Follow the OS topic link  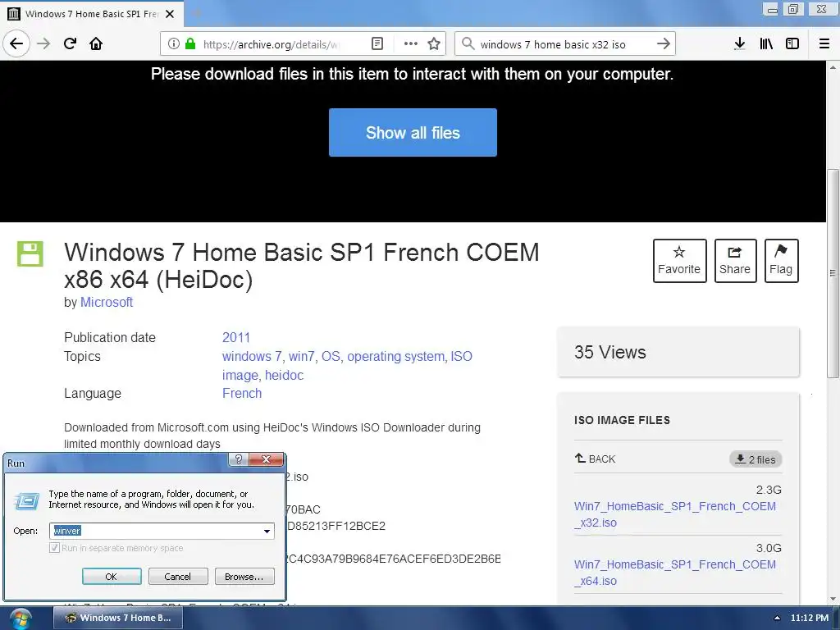[331, 356]
